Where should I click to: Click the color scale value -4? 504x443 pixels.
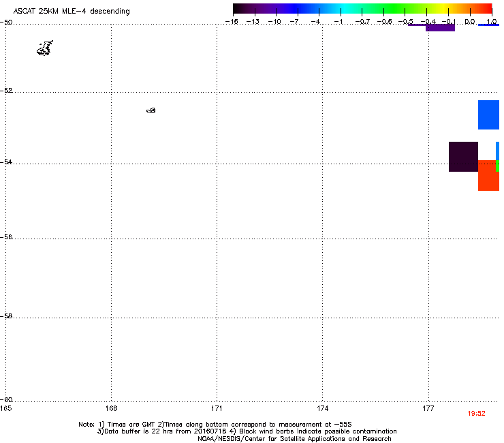(x=315, y=22)
